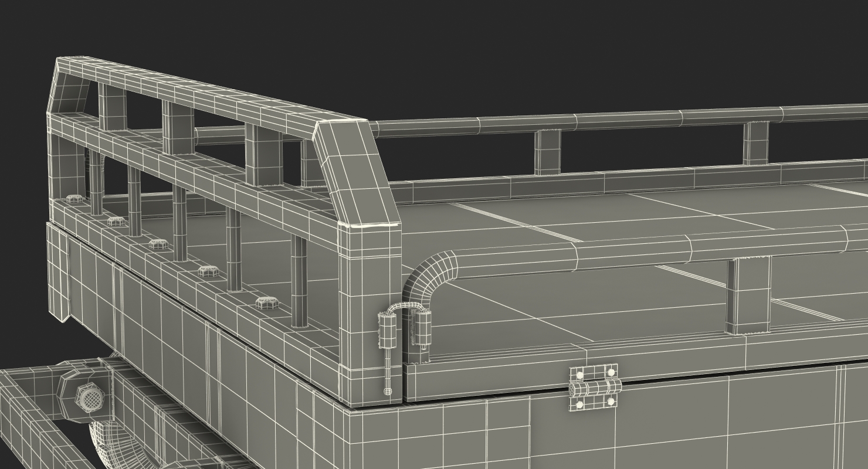Click the far rail's left support post
The height and width of the screenshot is (469, 868).
pos(547,152)
